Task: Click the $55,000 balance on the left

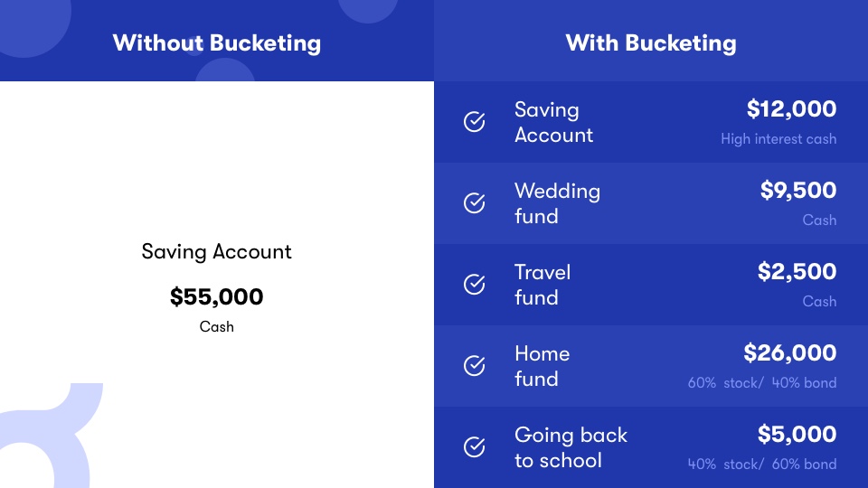Action: click(x=216, y=296)
